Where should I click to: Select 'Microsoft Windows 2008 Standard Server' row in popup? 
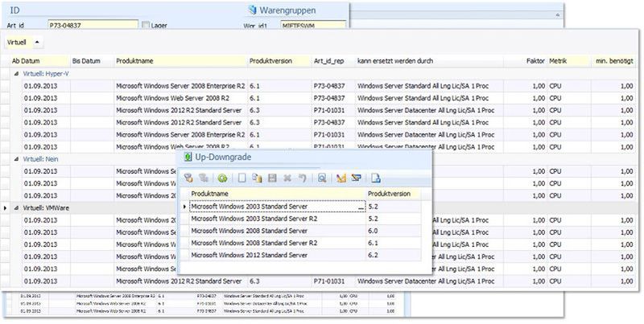(x=277, y=231)
